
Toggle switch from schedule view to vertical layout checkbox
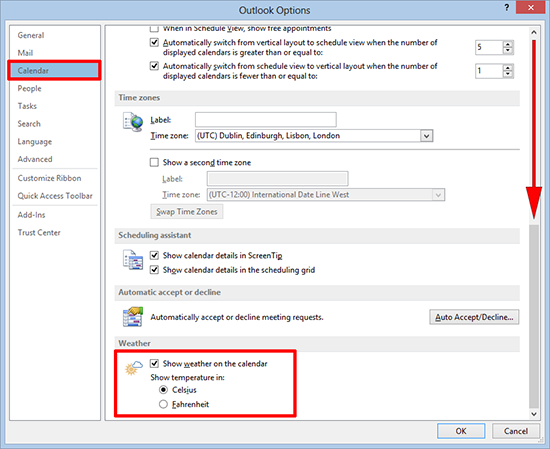pyautogui.click(x=154, y=66)
